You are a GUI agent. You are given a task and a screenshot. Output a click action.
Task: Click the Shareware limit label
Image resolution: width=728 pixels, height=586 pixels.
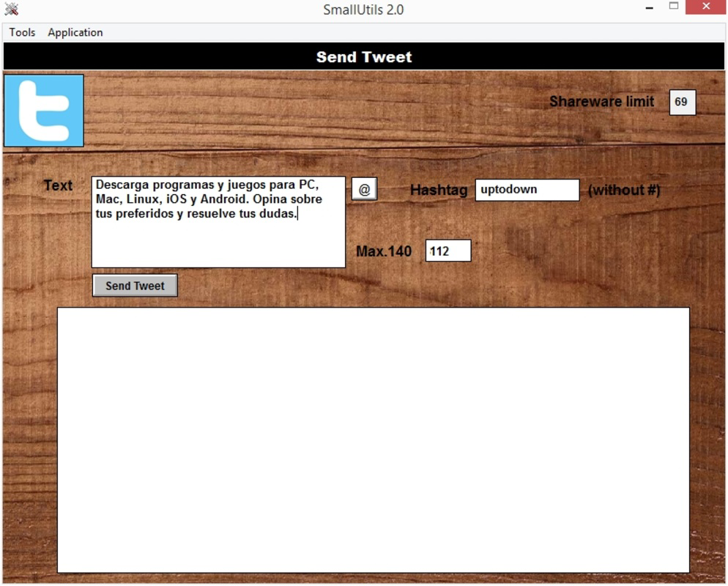pyautogui.click(x=602, y=102)
